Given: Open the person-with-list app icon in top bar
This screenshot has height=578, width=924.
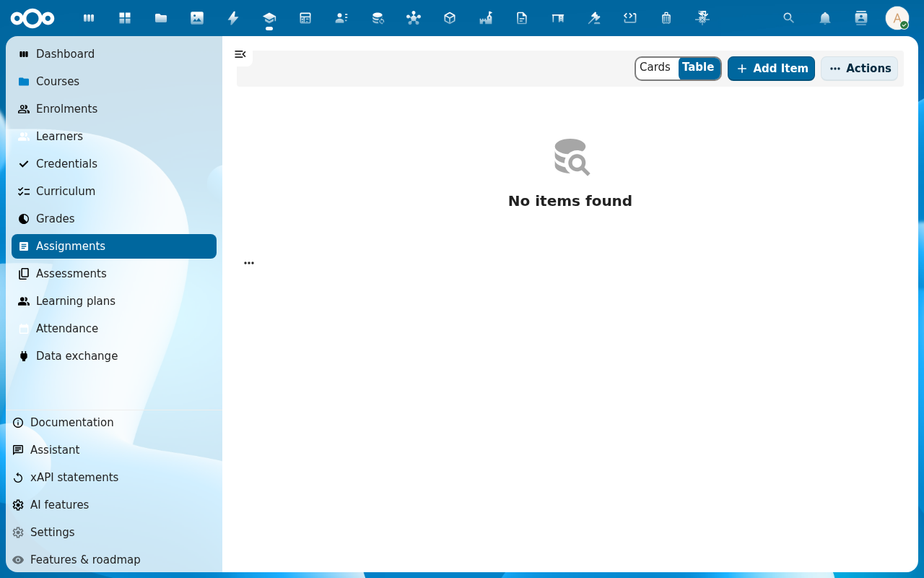Looking at the screenshot, I should coord(341,18).
